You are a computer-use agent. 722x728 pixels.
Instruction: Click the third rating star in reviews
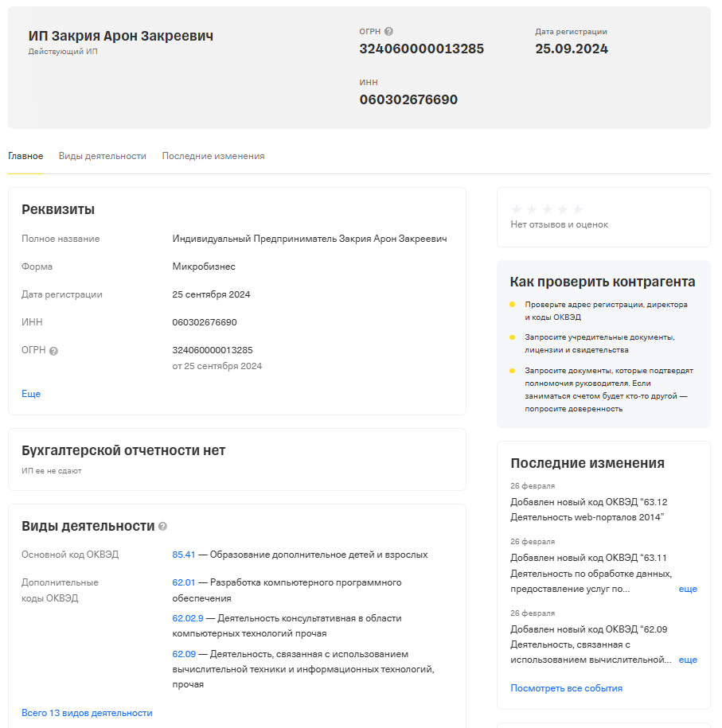[x=548, y=209]
